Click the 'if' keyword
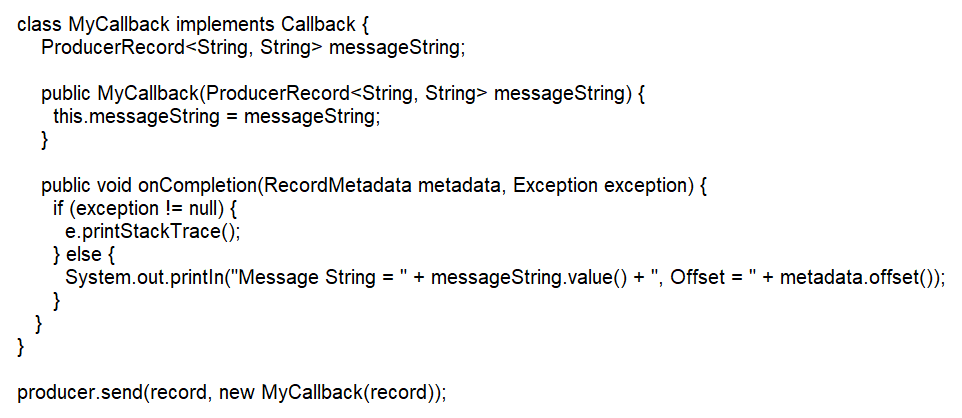962x418 pixels. click(58, 209)
